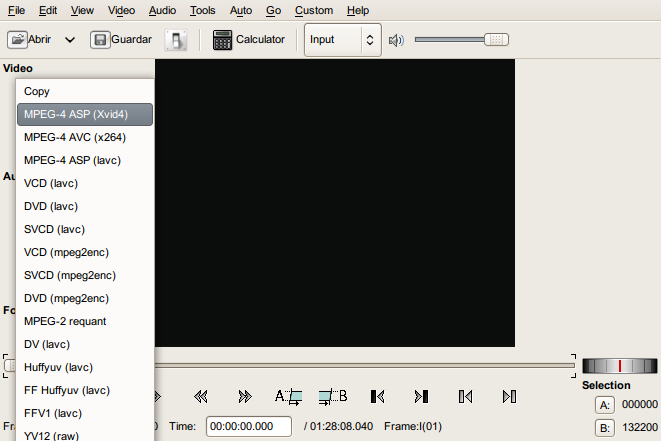Click the double-left-arrow previous keyframe button
This screenshot has width=661, height=441.
pyautogui.click(x=200, y=396)
